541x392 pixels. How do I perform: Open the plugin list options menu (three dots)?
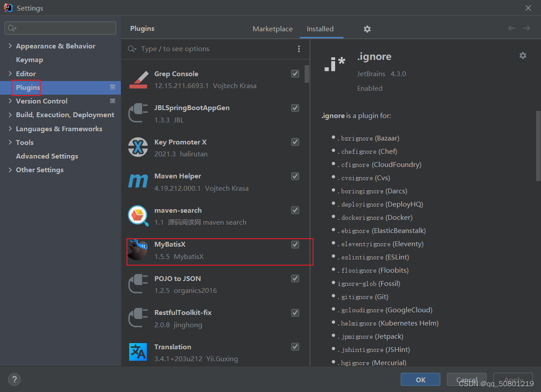[x=299, y=49]
